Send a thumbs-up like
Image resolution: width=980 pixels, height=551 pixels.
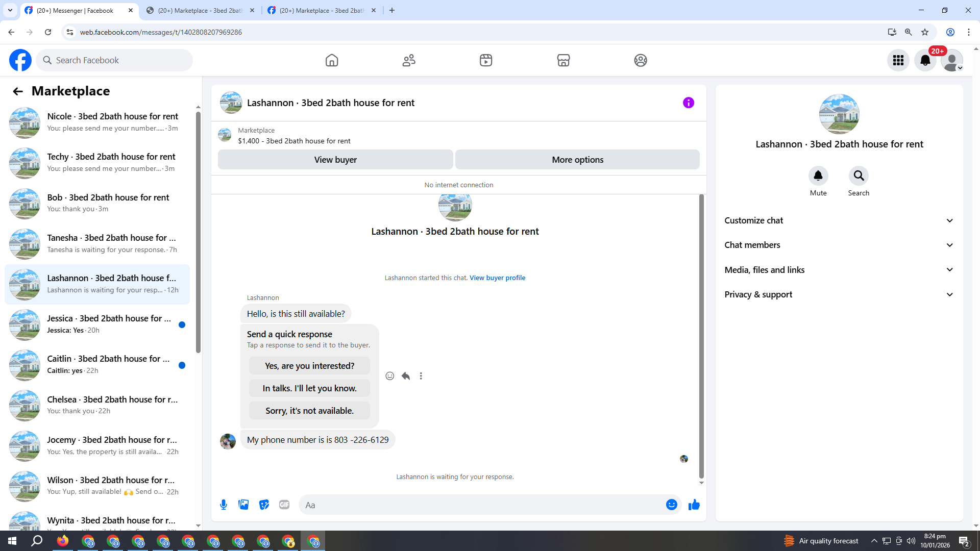[x=694, y=505]
